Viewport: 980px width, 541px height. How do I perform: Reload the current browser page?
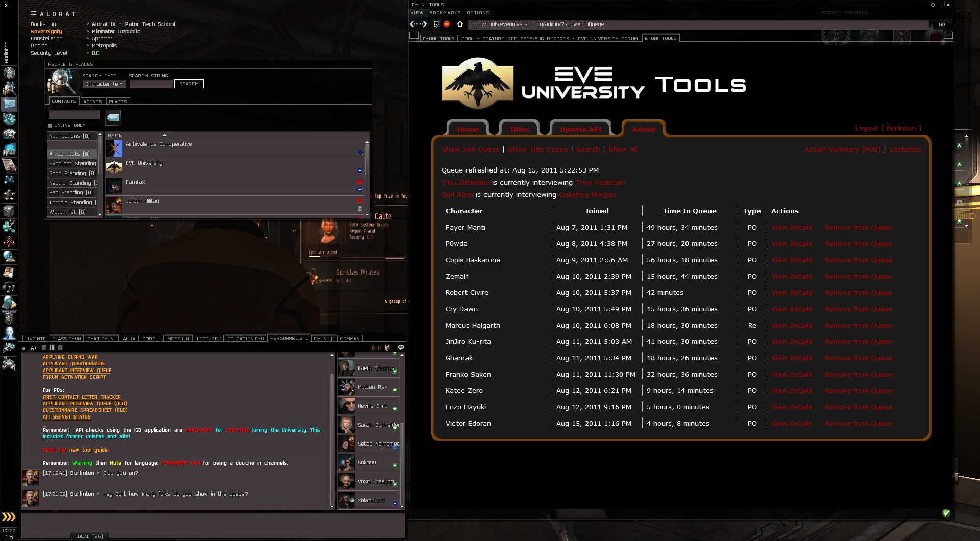pos(436,24)
